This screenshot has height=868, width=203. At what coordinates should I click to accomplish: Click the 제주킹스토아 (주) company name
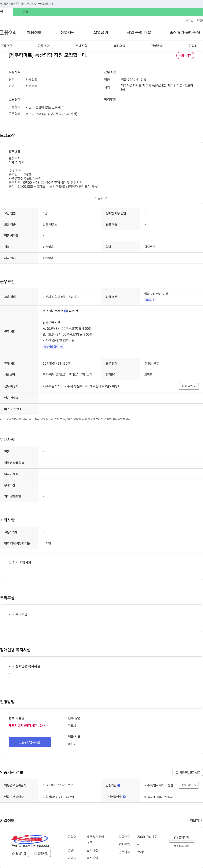coord(95,840)
